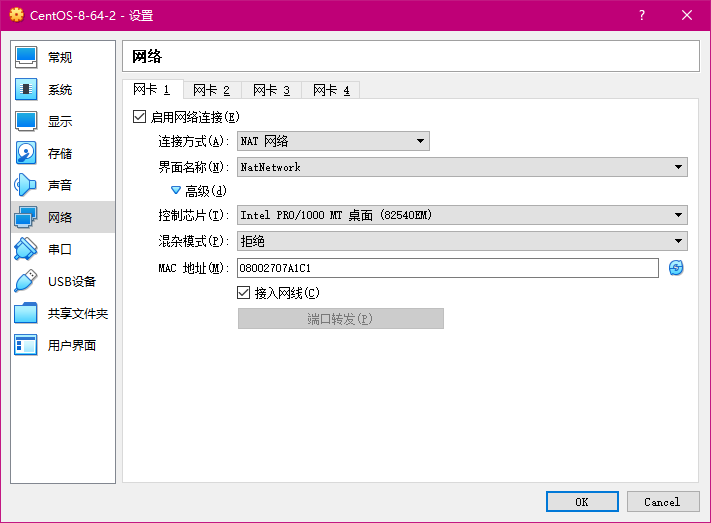This screenshot has width=711, height=523.
Task: Select the 共享文件夹 label in sidebar
Action: [x=78, y=313]
